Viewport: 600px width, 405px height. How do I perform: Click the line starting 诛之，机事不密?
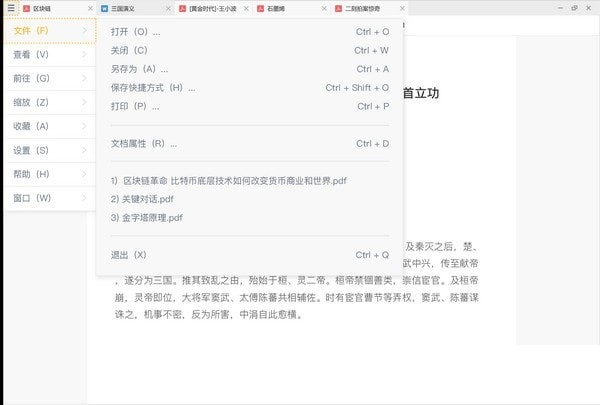(209, 315)
